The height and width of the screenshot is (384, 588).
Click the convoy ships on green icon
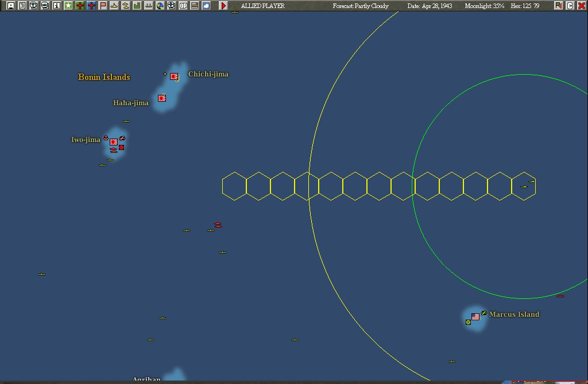point(149,6)
